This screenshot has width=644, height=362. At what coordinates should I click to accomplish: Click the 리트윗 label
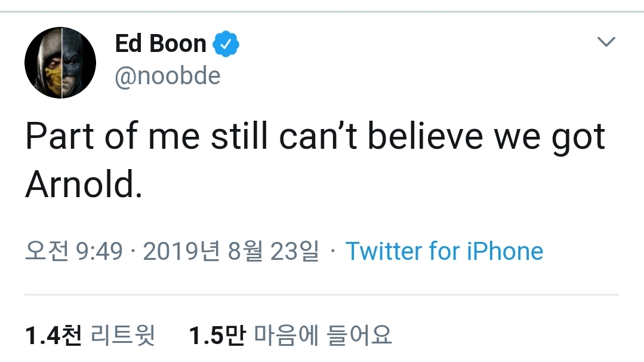coord(123,336)
